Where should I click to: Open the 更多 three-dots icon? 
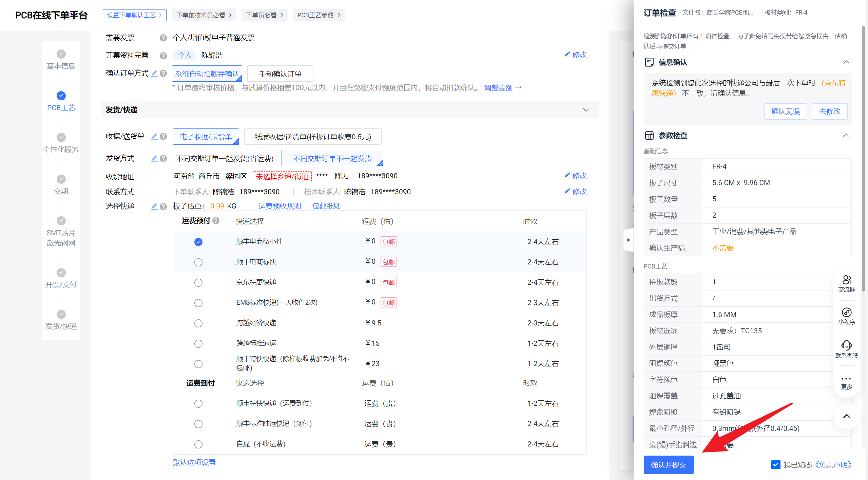[x=846, y=379]
